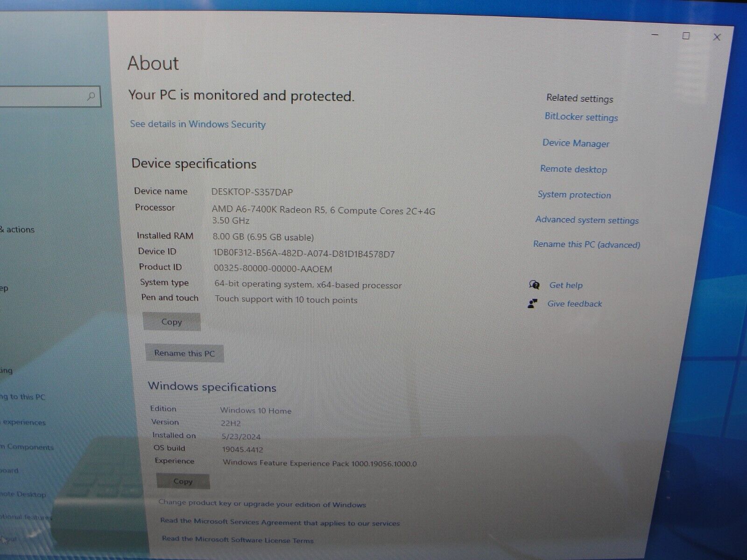This screenshot has height=560, width=747.
Task: Open the sidebar item ending 'Components'
Action: click(27, 447)
